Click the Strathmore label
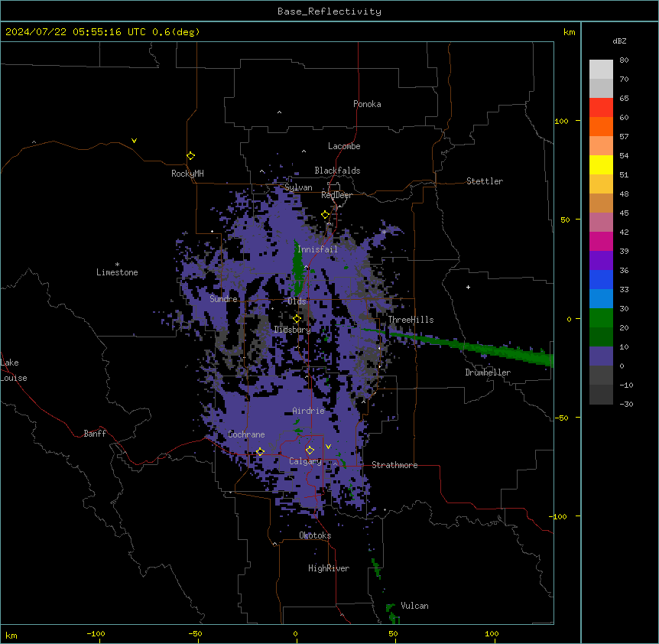The image size is (659, 644). coord(394,465)
